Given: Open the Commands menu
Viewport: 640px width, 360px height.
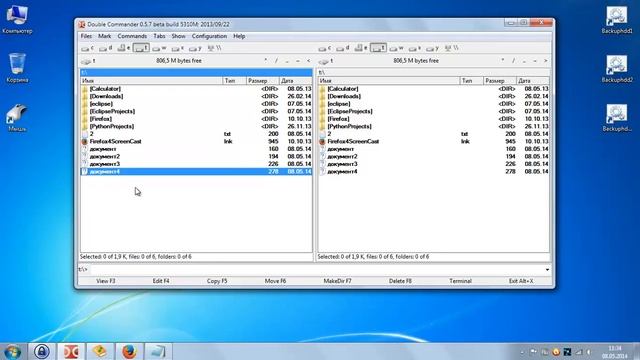Looking at the screenshot, I should pyautogui.click(x=132, y=36).
